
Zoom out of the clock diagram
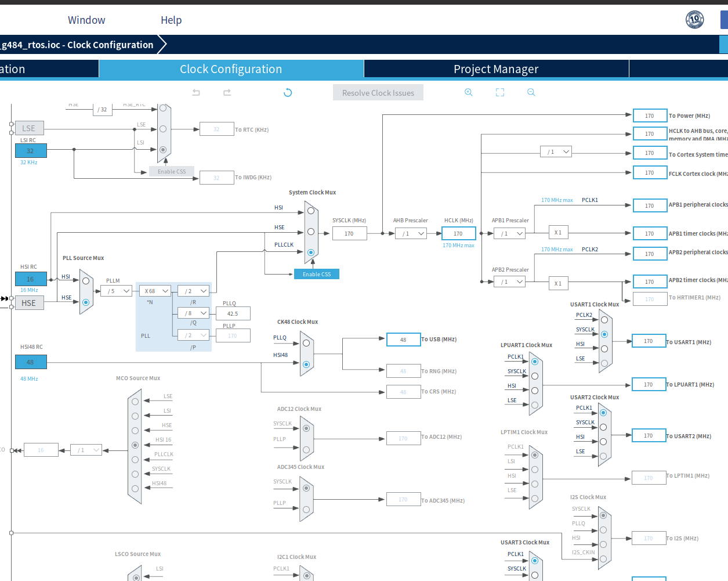[531, 92]
